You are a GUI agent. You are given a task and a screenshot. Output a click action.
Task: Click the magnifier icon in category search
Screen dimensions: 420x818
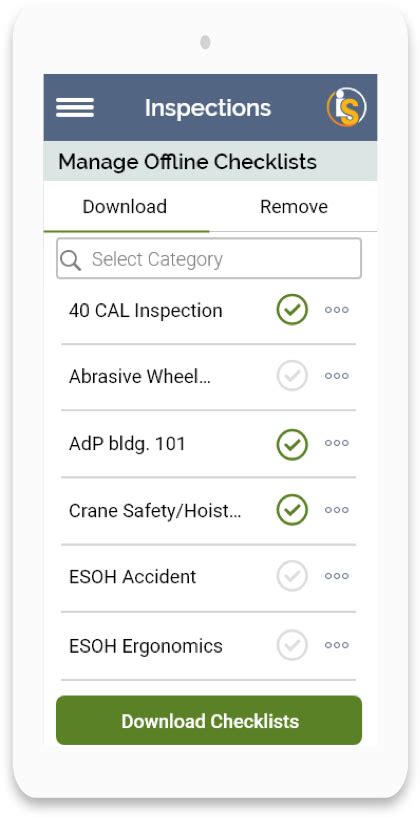point(70,259)
